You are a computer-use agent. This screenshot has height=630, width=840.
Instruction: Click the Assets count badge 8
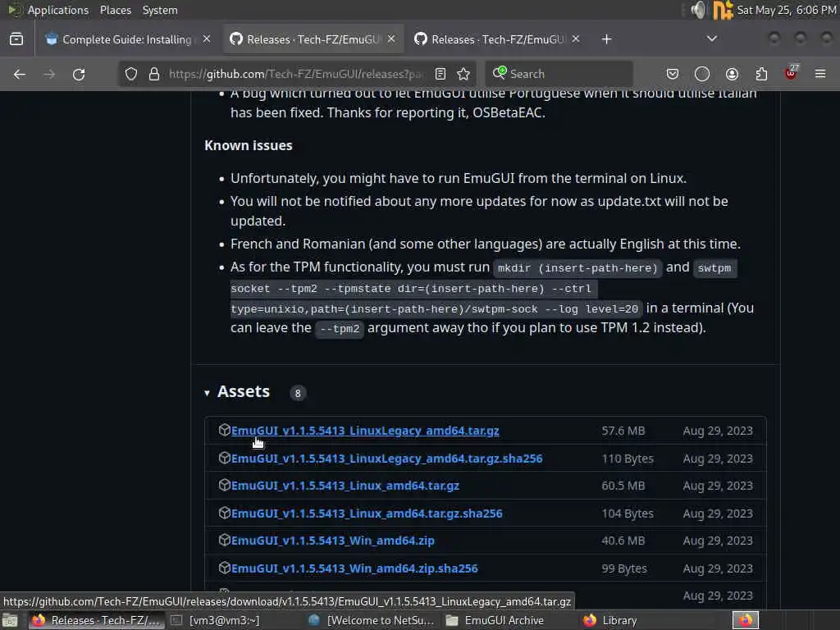(298, 393)
